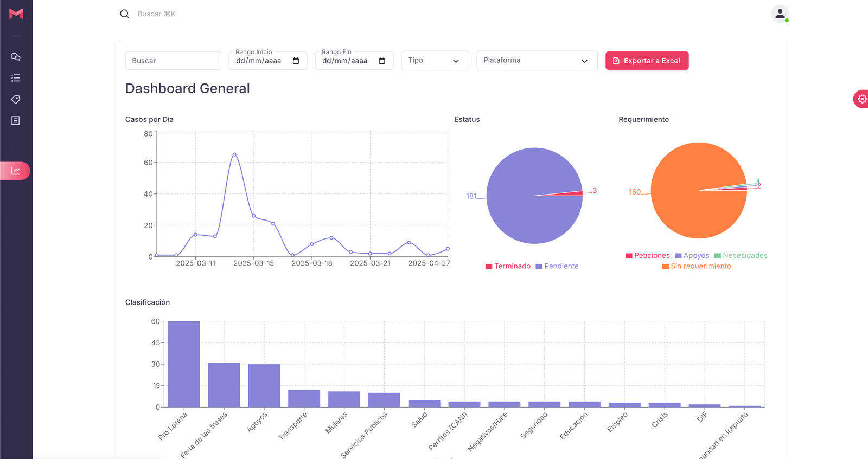Focus the Buscar filter input field

173,61
